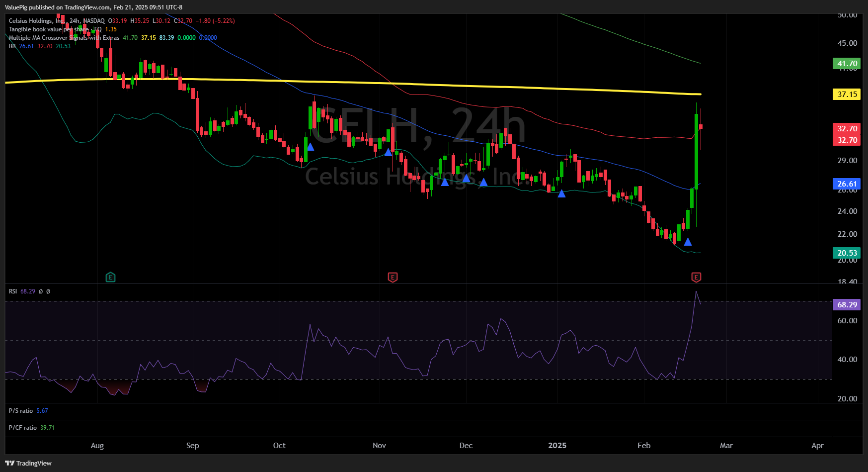Click the Sep label on time axis
868x472 pixels.
tap(193, 446)
